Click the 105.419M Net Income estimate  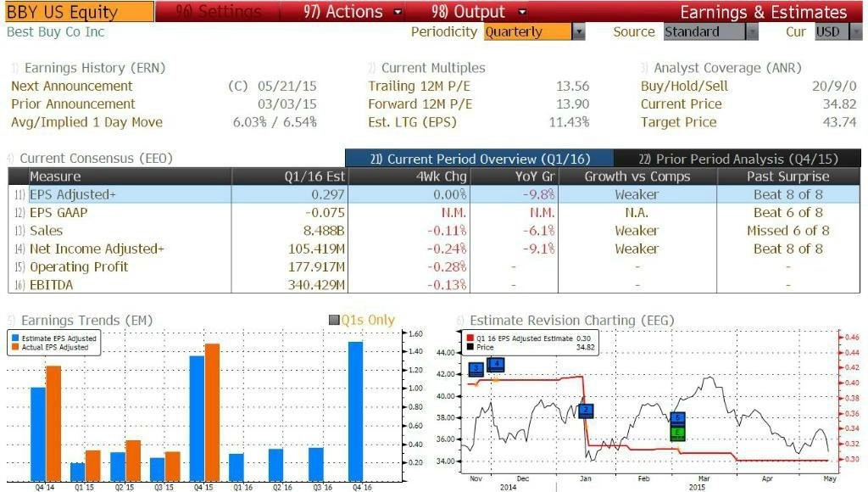coord(317,249)
